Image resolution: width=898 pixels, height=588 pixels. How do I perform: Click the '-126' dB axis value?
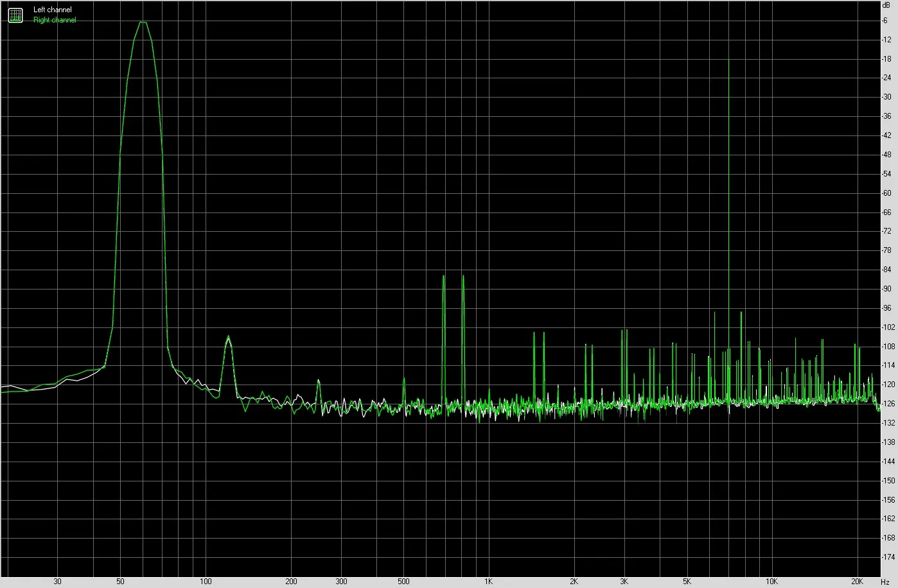click(889, 404)
